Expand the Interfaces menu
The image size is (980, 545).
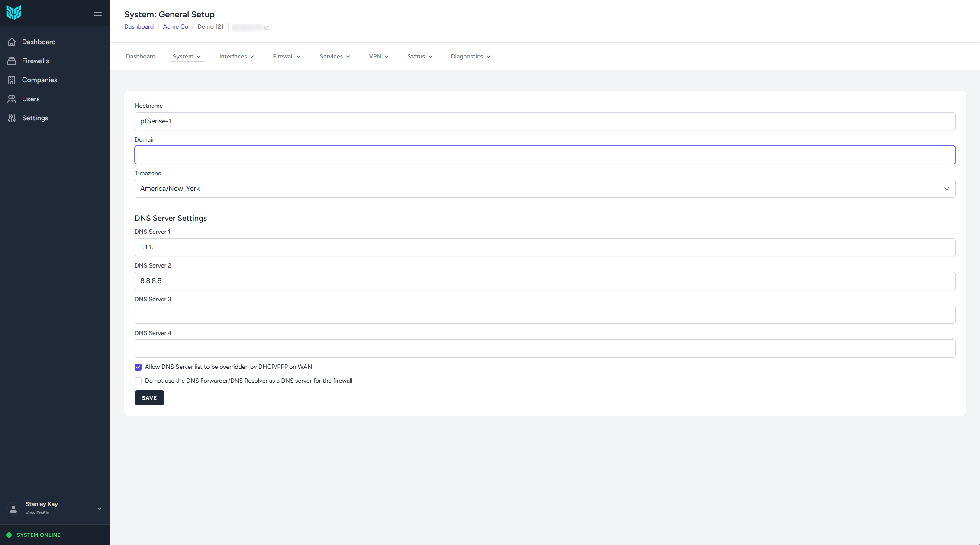pos(237,57)
